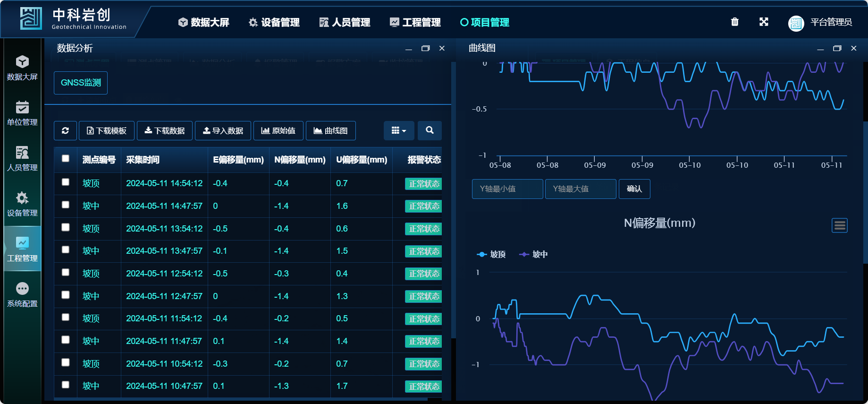The image size is (868, 404).
Task: Select 工程管理 in the left sidebar
Action: point(22,249)
